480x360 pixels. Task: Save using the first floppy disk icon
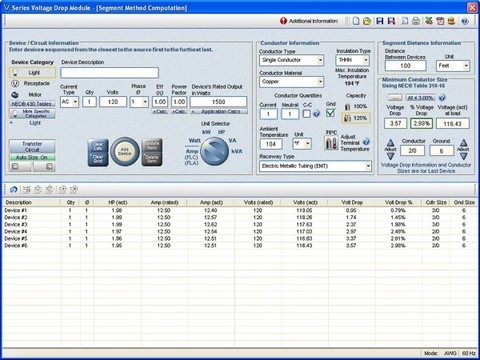380,21
